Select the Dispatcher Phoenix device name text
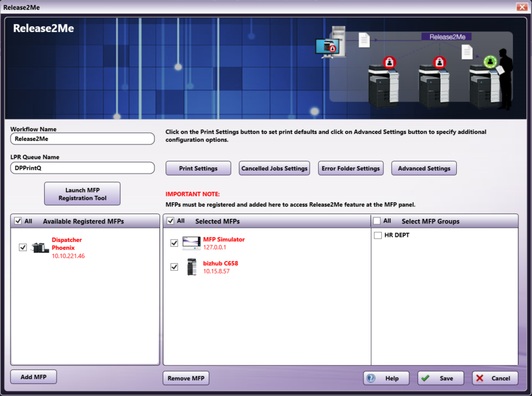 [x=67, y=243]
